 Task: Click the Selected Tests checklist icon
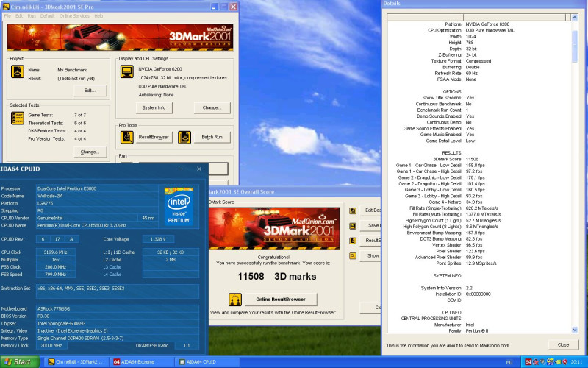point(17,118)
